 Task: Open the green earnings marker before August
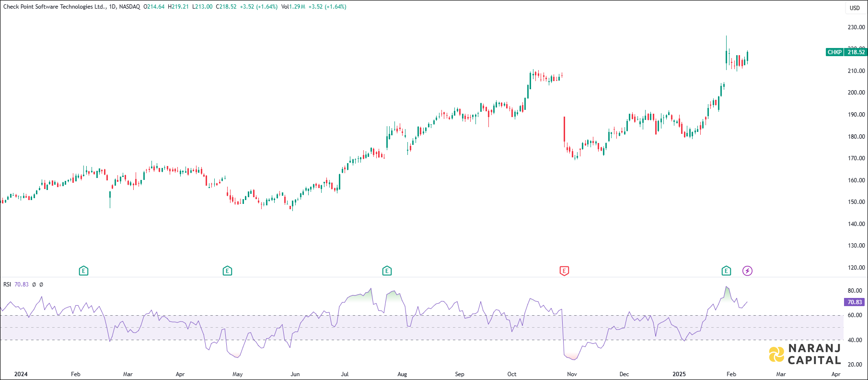click(387, 271)
